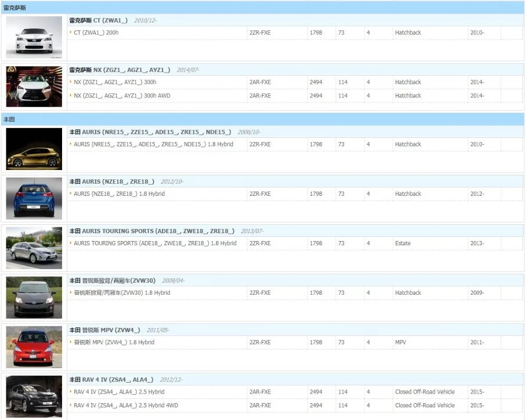Click year 2012- in Auris NZE18 row

[x=477, y=194]
